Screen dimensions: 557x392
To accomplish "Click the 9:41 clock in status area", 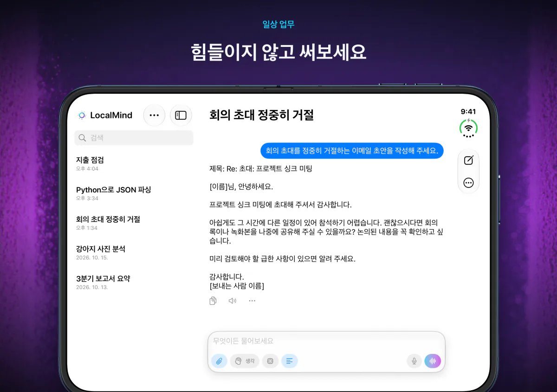I will (x=468, y=111).
